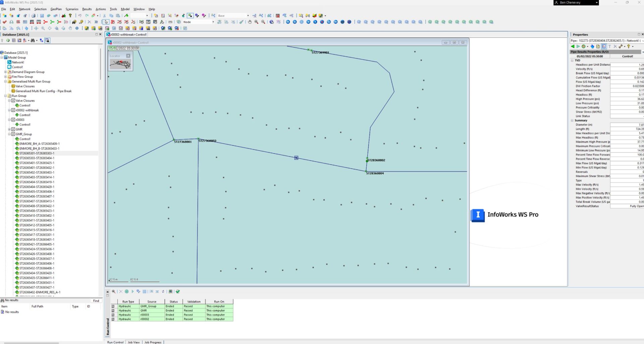Screen dimensions: 644x344
Task: Expand the Demand Diagram Group tree node
Action: [5, 72]
